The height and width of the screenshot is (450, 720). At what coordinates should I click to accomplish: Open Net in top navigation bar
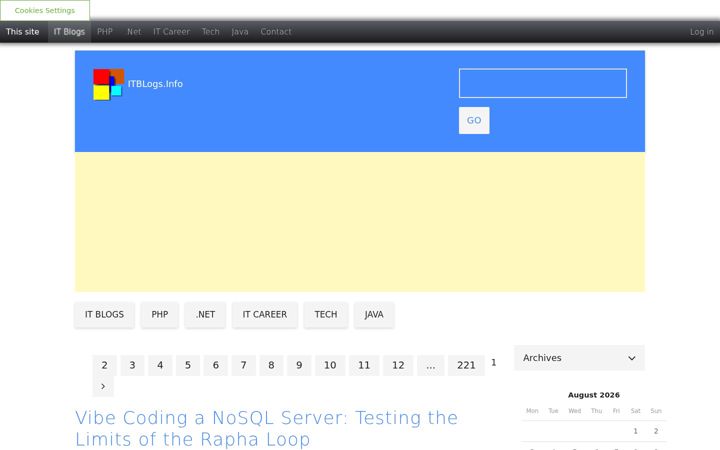(x=134, y=32)
